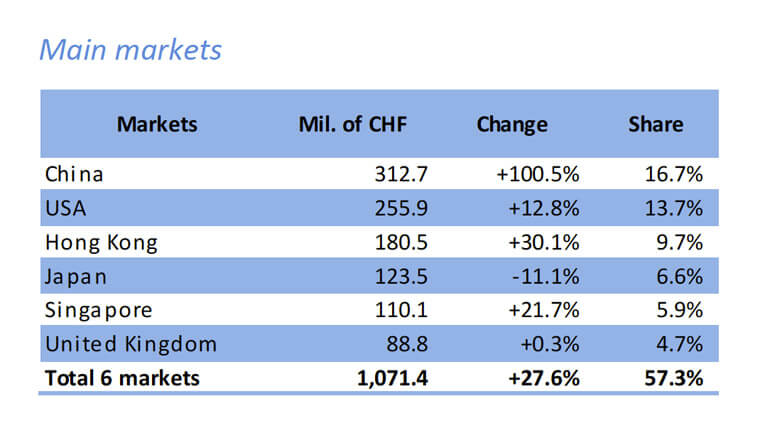Click the 'Main markets' title

tap(130, 50)
